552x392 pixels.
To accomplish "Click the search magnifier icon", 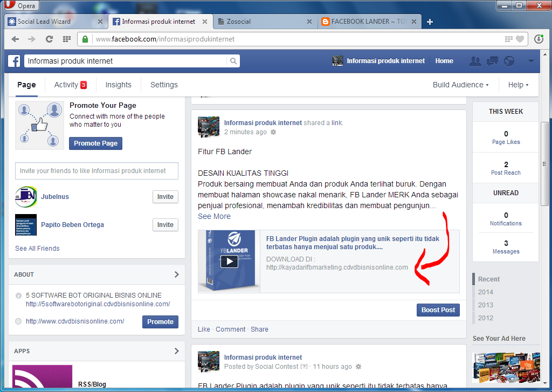I will pos(233,61).
